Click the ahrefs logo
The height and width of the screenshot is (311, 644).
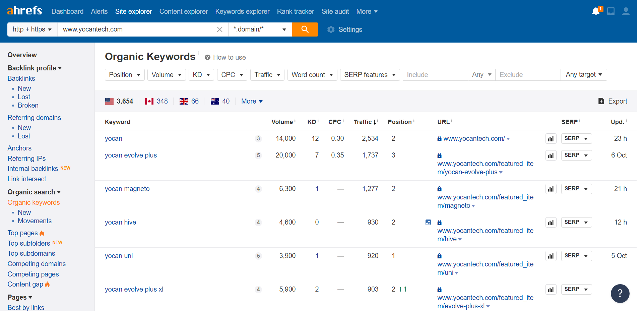pyautogui.click(x=25, y=11)
